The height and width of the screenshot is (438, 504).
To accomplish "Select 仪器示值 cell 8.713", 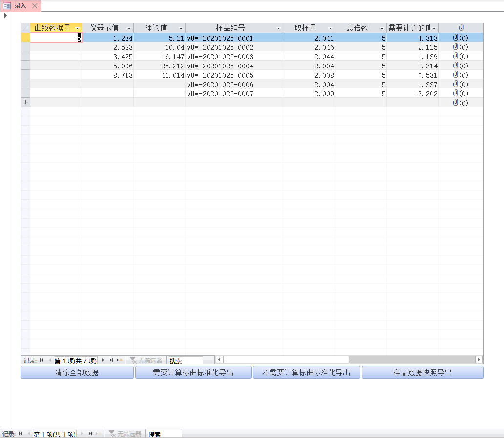I will pos(107,75).
